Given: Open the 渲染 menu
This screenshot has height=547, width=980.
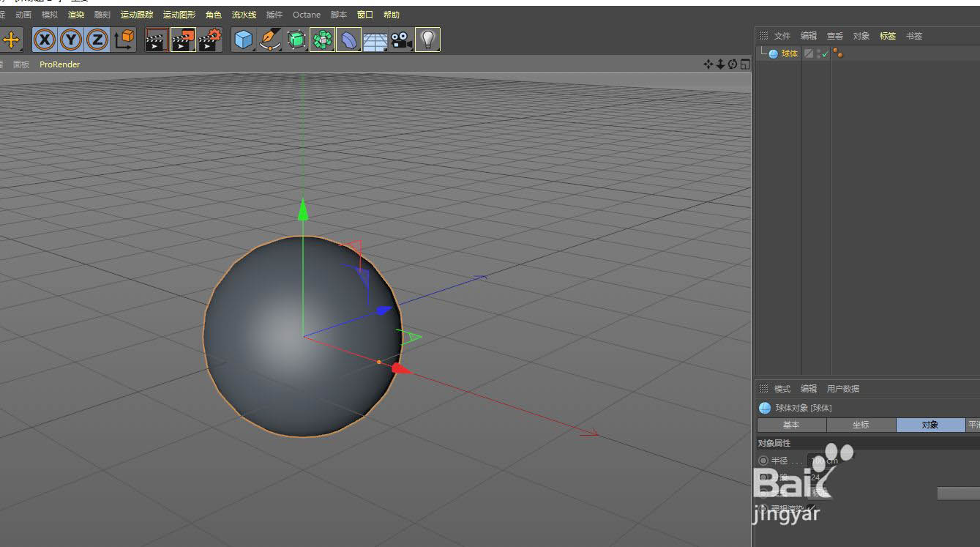Looking at the screenshot, I should tap(76, 15).
